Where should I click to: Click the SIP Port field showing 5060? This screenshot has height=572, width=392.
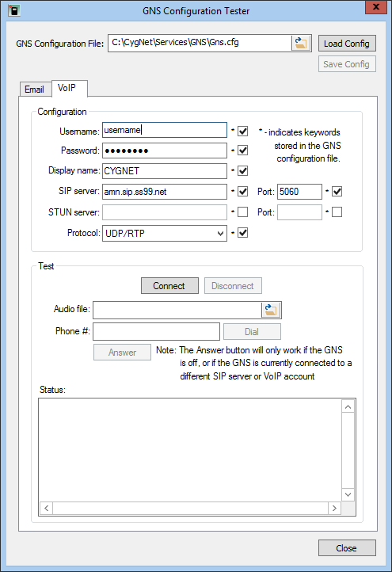(300, 192)
